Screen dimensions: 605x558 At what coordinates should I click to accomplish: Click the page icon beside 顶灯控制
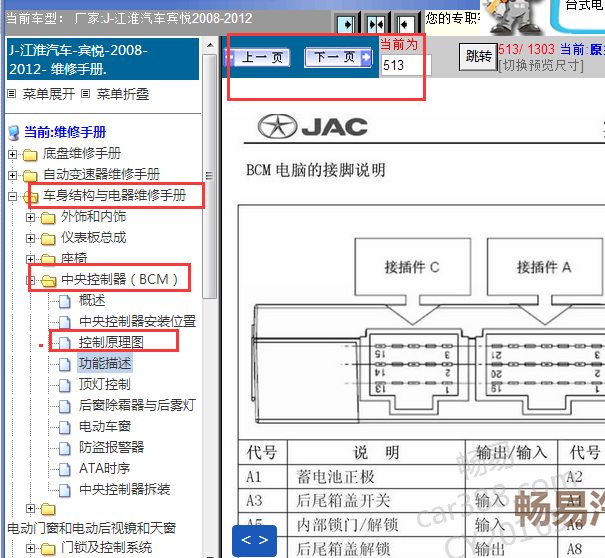point(65,385)
